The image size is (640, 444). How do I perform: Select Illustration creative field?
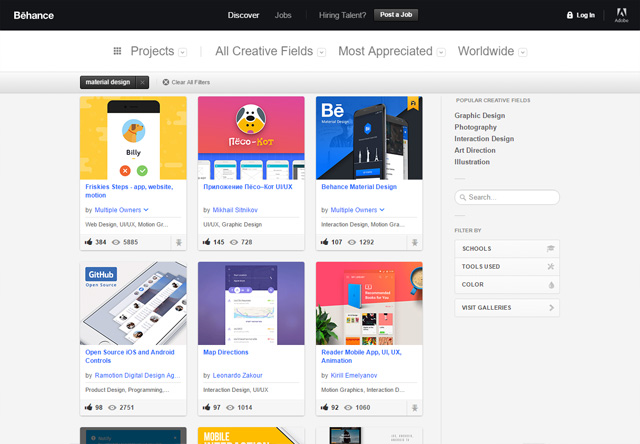[472, 162]
